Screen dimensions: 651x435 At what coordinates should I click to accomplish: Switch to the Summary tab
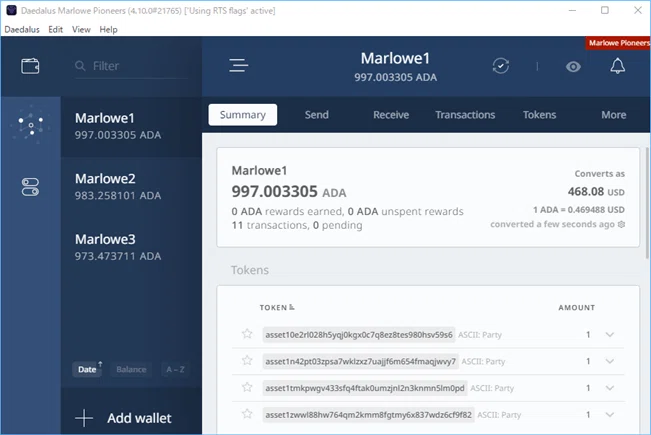242,115
